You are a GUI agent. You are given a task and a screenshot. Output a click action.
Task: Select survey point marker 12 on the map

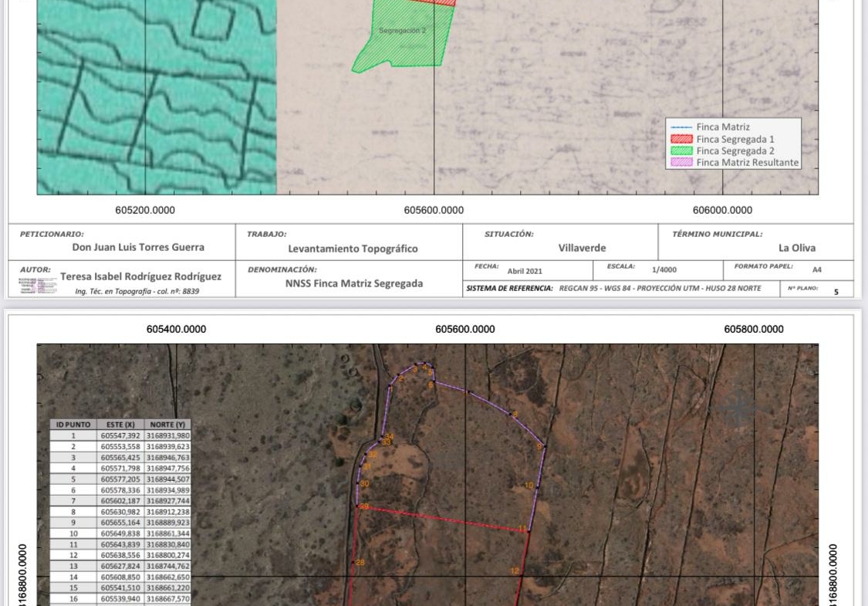point(515,571)
